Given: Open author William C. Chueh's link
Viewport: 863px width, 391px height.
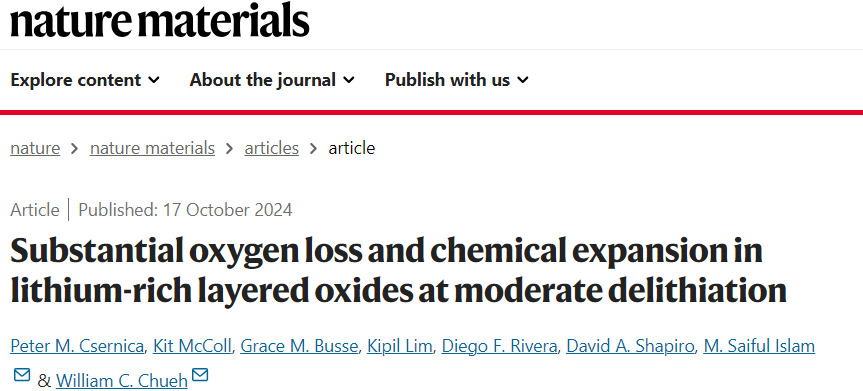Looking at the screenshot, I should pyautogui.click(x=122, y=381).
